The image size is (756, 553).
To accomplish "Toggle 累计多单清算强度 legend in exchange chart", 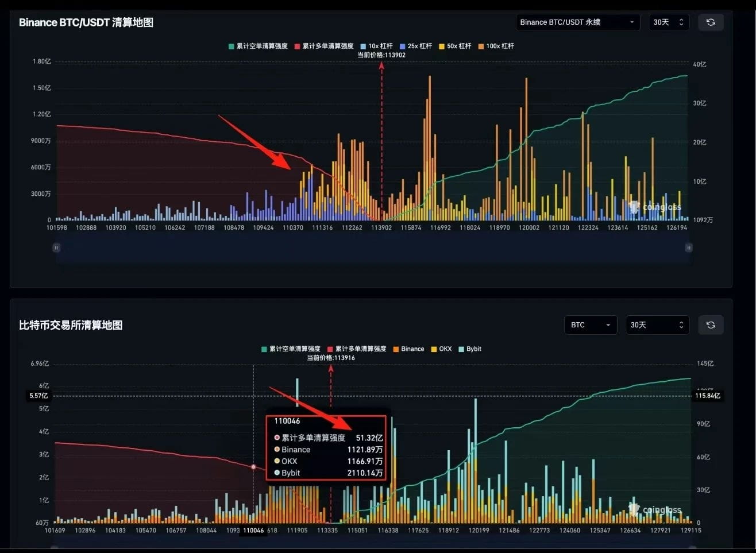I will 357,349.
